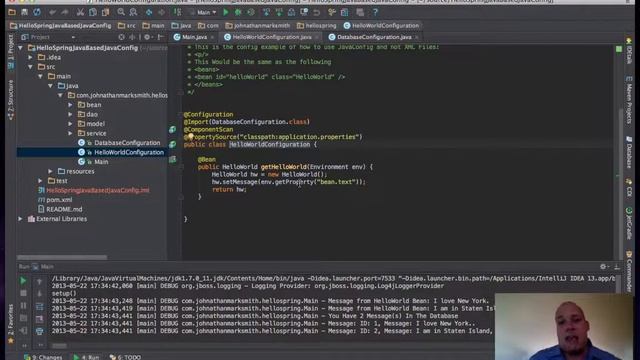This screenshot has width=640, height=360.
Task: Expand the resources folder
Action: click(50, 171)
